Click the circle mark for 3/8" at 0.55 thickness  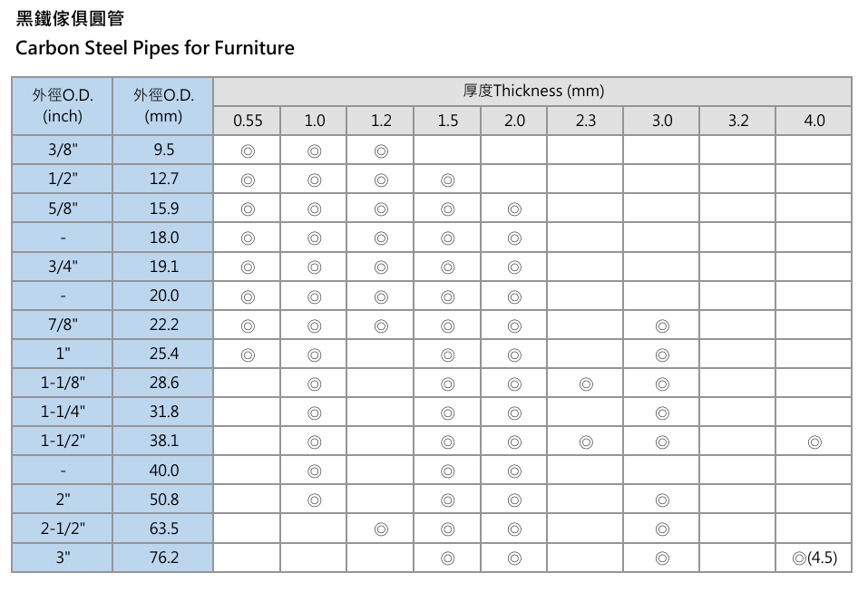[248, 151]
